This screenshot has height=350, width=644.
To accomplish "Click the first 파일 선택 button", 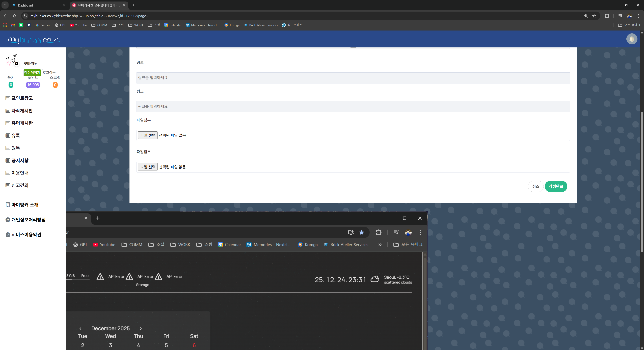I will click(148, 135).
